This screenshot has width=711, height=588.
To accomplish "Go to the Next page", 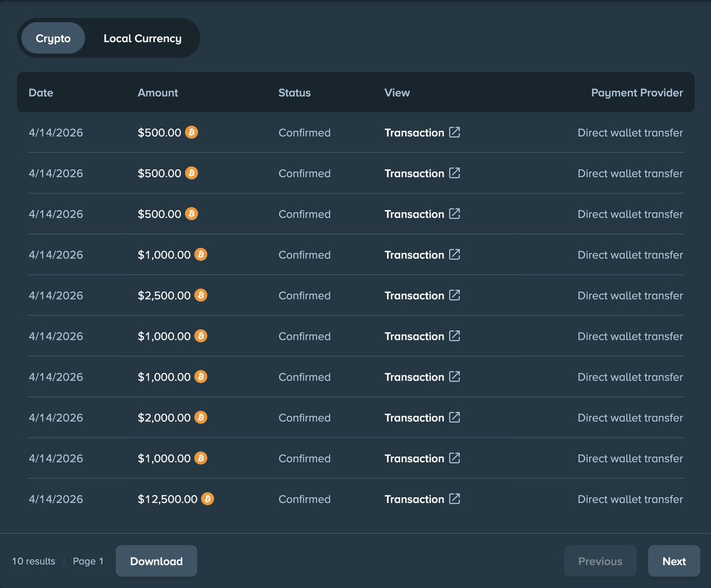I will click(x=674, y=561).
